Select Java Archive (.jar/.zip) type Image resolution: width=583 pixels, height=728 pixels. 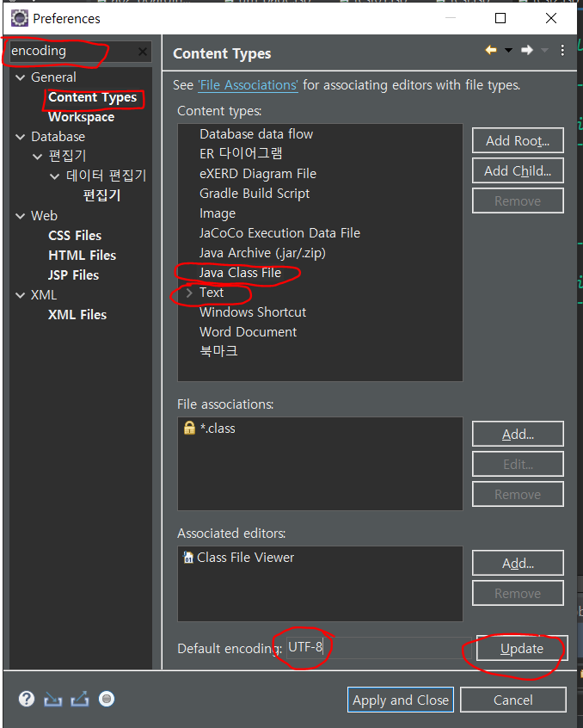[262, 253]
